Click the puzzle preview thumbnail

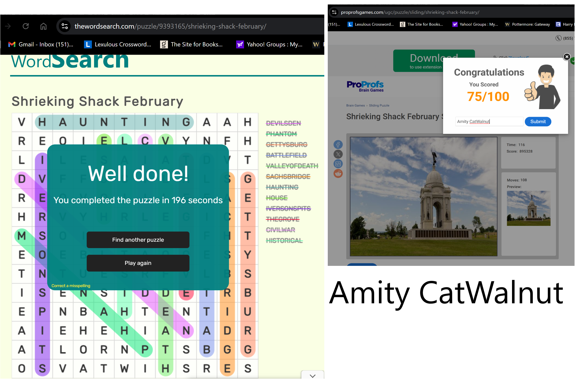528,208
